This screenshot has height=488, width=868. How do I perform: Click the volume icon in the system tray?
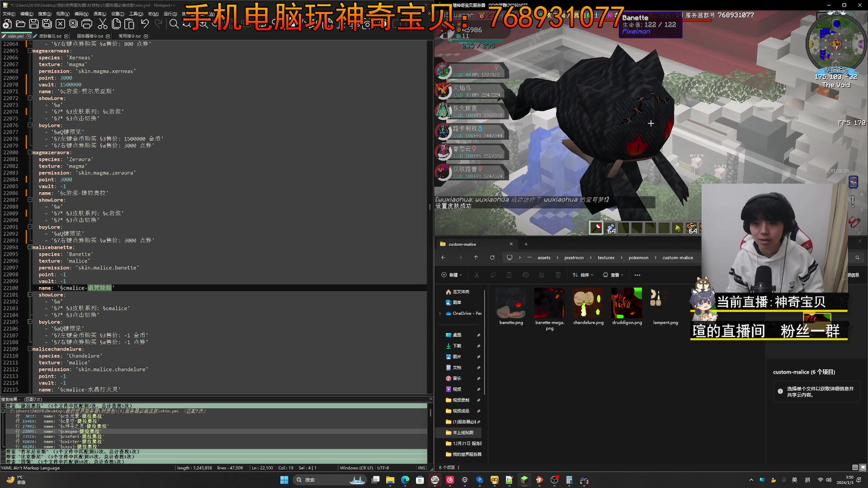[x=829, y=480]
